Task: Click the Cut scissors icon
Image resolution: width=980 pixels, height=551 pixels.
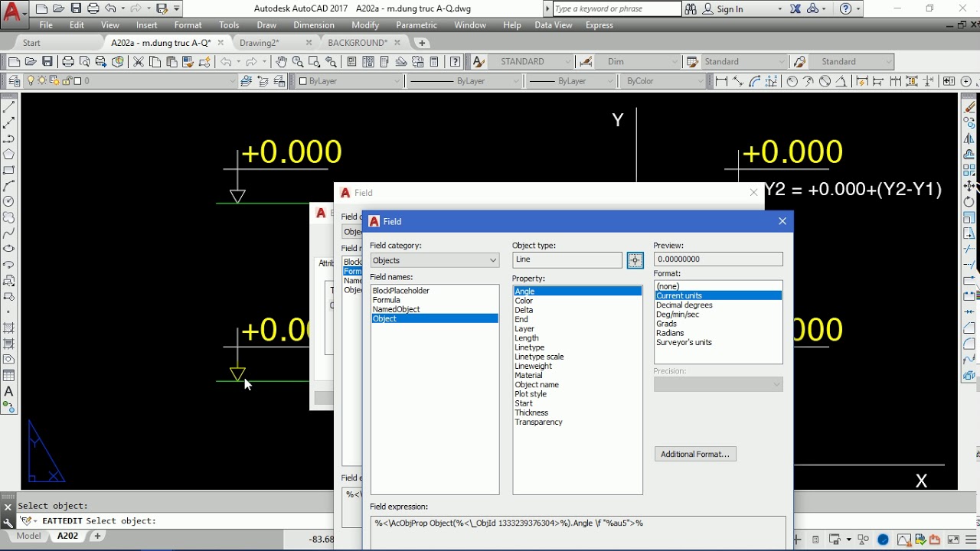Action: 139,62
